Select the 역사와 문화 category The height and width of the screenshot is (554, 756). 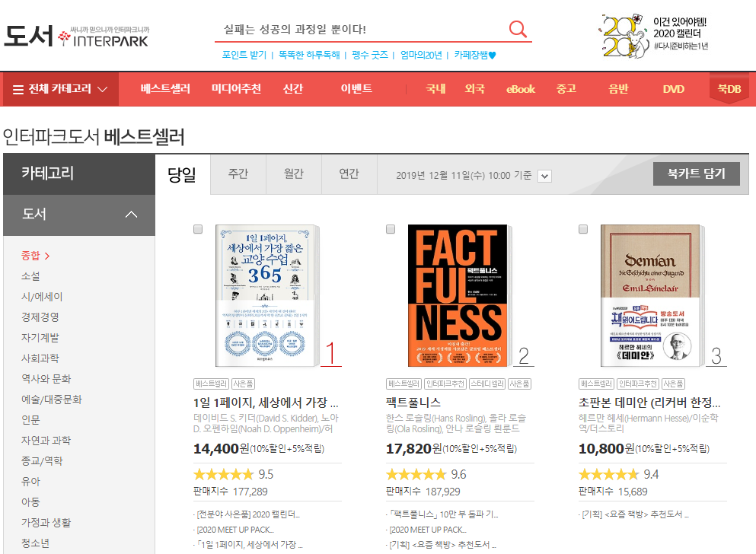pyautogui.click(x=46, y=379)
